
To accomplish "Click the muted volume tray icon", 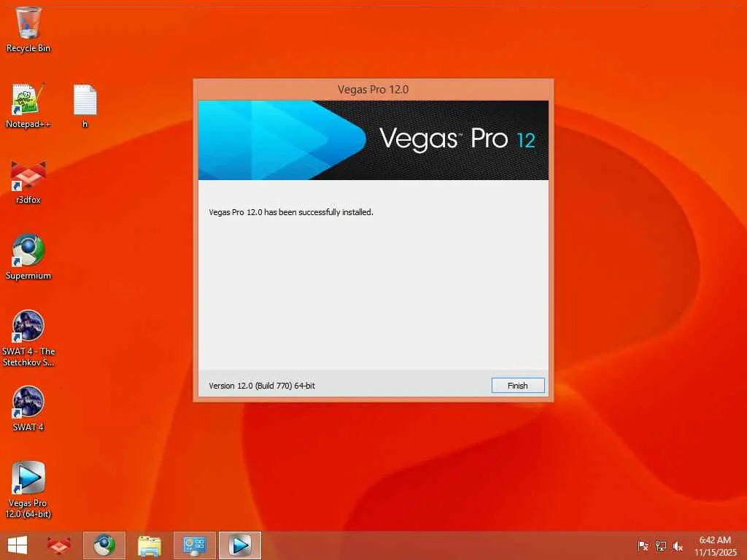I will click(x=678, y=546).
